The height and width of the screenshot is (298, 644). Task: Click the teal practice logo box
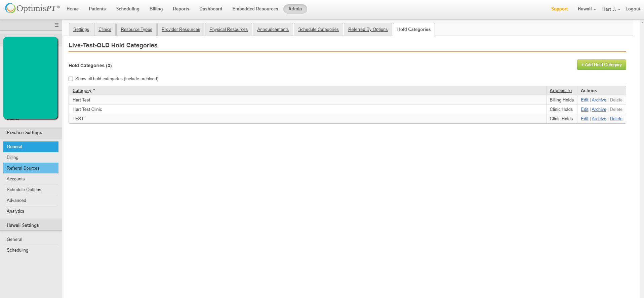tap(31, 78)
